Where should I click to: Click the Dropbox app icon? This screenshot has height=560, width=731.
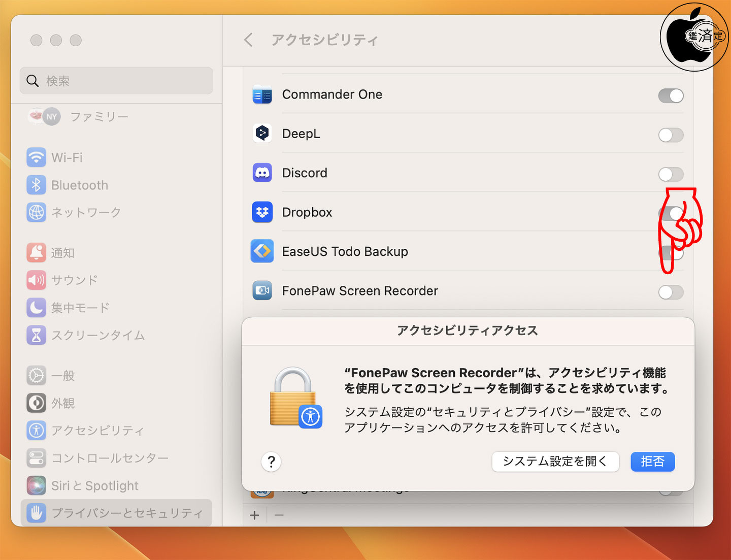[262, 212]
